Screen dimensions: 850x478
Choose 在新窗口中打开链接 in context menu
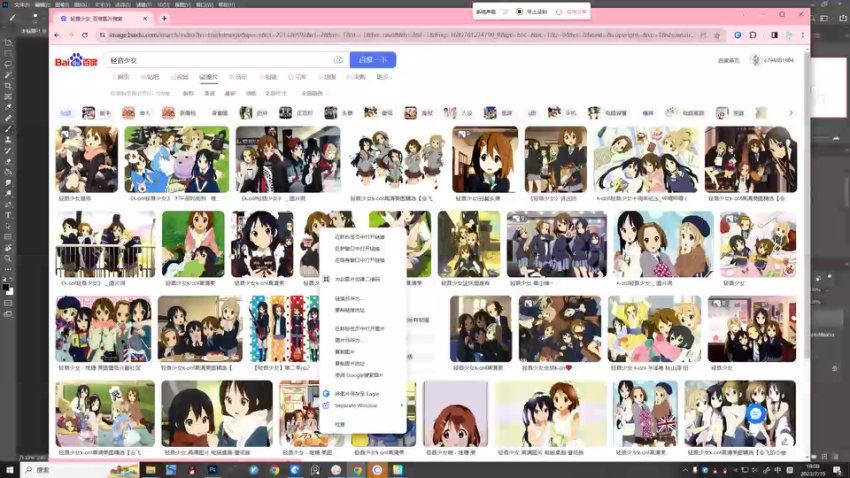[x=363, y=249]
